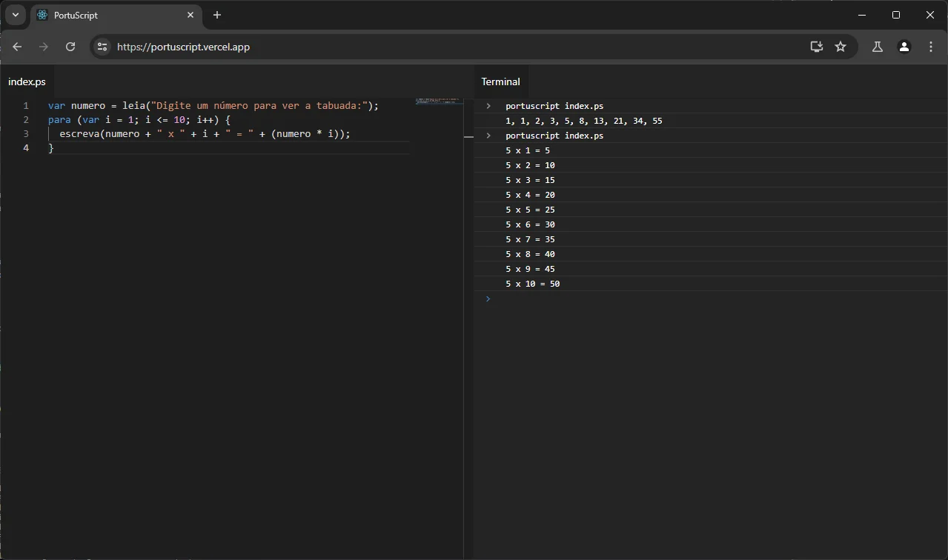Click the URL address field
This screenshot has height=560, width=948.
pos(460,47)
